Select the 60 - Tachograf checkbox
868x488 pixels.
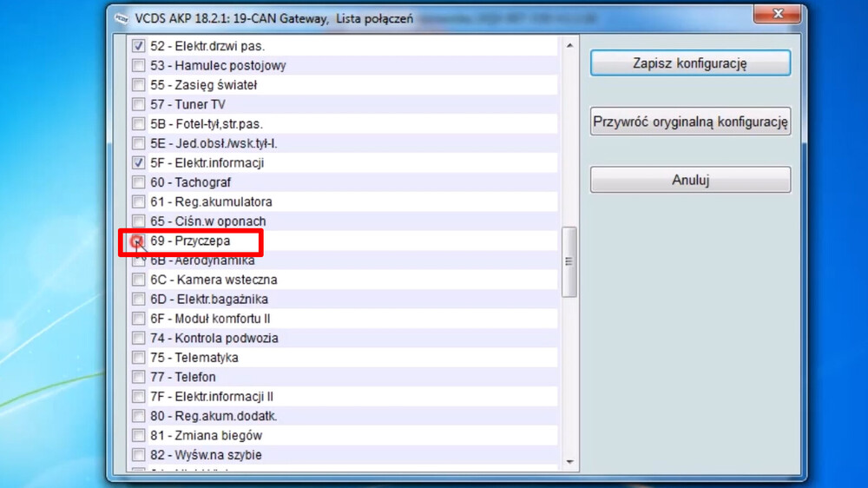tap(138, 182)
